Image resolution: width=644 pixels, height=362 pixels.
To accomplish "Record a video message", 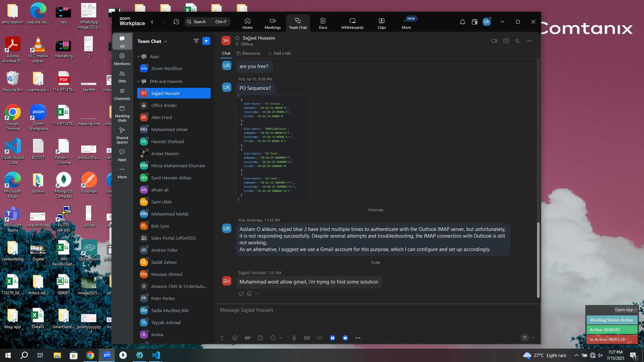I will [x=307, y=338].
